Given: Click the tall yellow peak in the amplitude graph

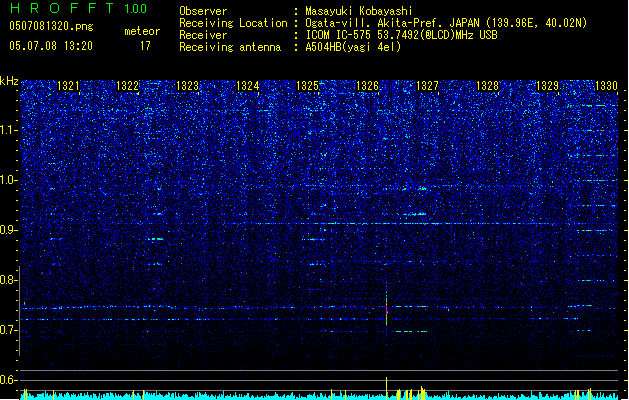Looking at the screenshot, I should [x=387, y=388].
